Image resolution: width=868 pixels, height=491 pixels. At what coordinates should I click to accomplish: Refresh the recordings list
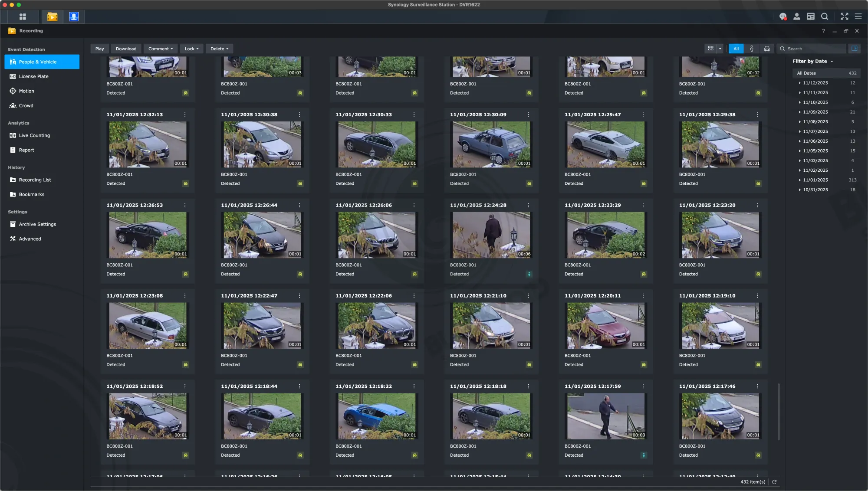coord(774,482)
